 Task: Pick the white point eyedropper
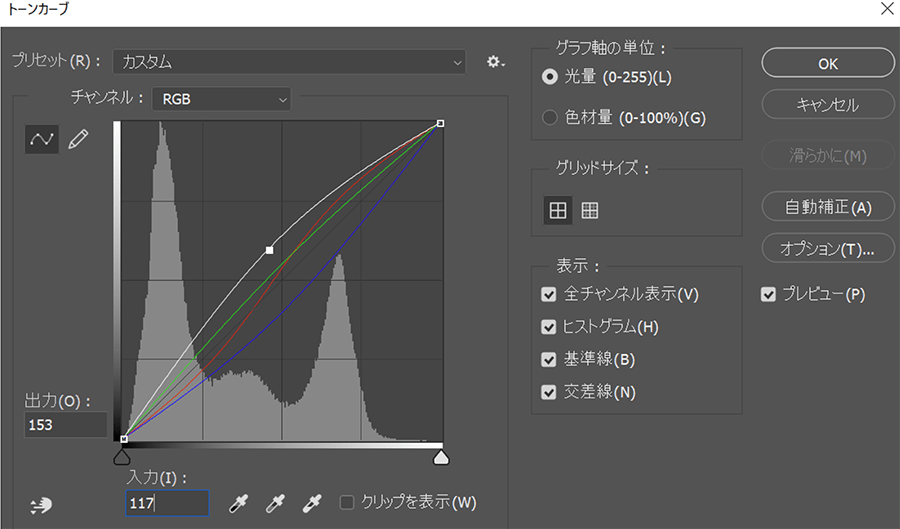[312, 503]
